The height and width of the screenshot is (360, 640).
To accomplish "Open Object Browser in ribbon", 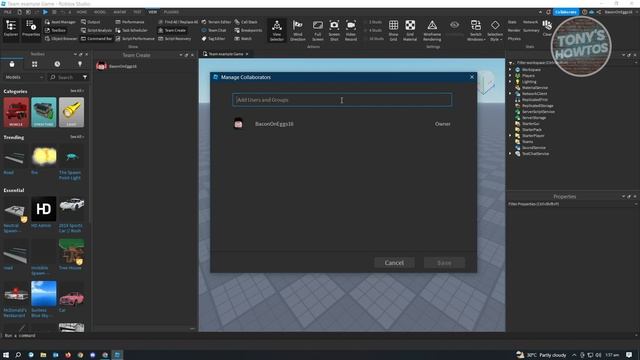I will [60, 39].
